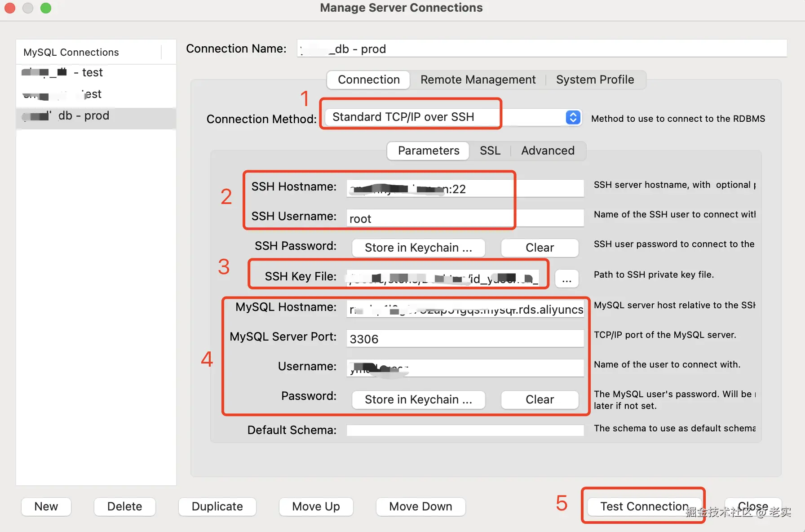
Task: Browse for SSH key file with ellipsis button
Action: coord(566,279)
